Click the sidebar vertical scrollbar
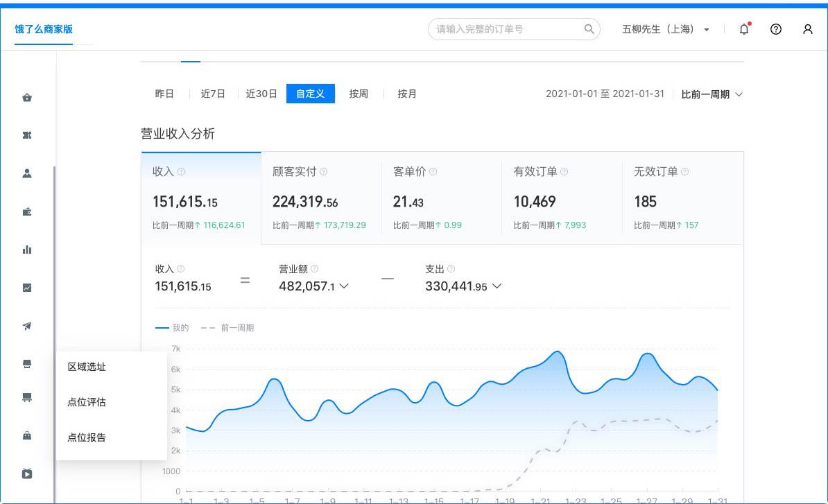This screenshot has height=504, width=828. (54, 335)
